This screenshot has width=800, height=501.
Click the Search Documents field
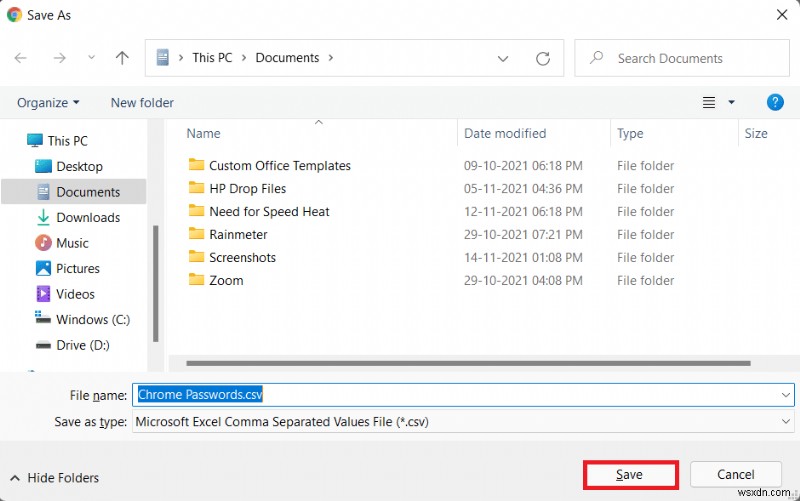point(682,58)
